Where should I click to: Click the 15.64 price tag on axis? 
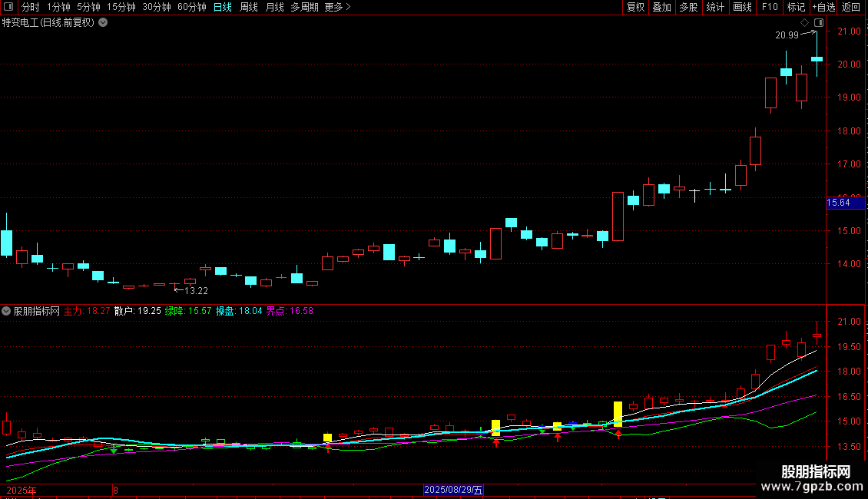tap(845, 203)
